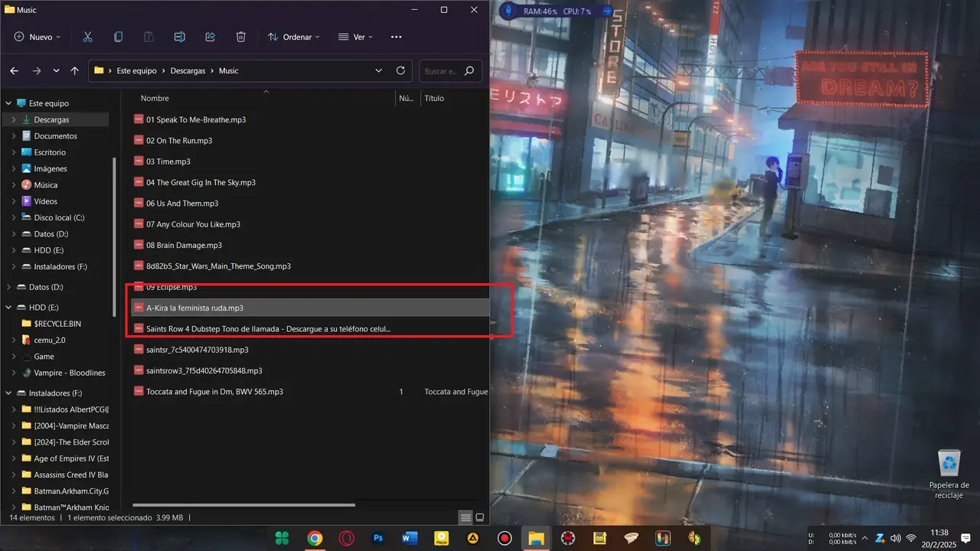Go up one folder level with up arrow

74,70
